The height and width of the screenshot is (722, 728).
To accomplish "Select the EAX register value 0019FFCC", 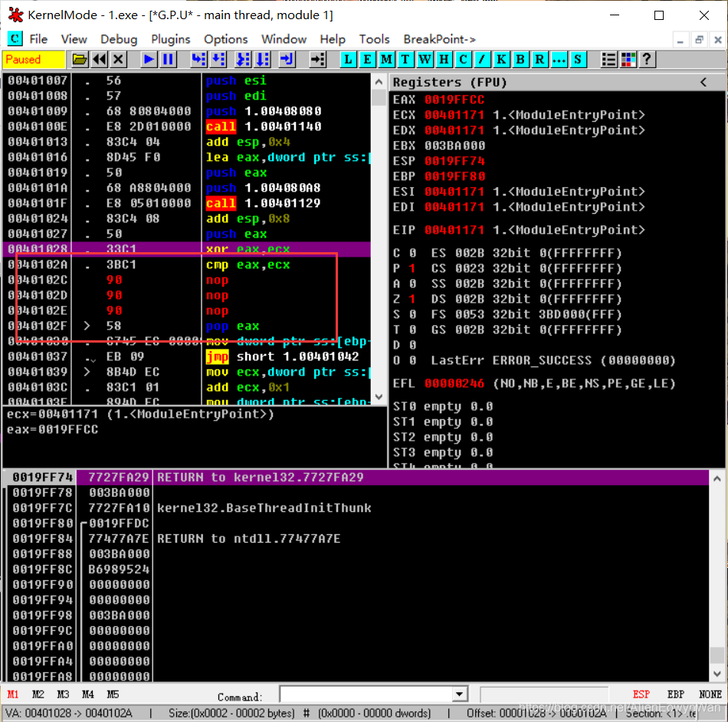I will (454, 100).
